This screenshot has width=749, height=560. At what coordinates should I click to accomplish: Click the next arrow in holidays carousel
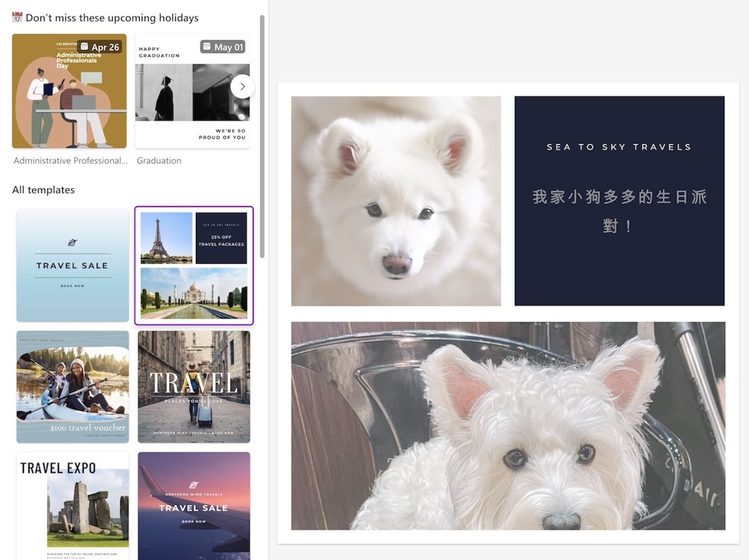(242, 87)
